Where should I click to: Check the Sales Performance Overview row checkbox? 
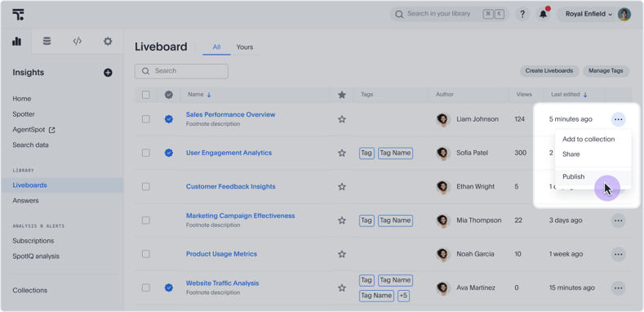pyautogui.click(x=146, y=119)
